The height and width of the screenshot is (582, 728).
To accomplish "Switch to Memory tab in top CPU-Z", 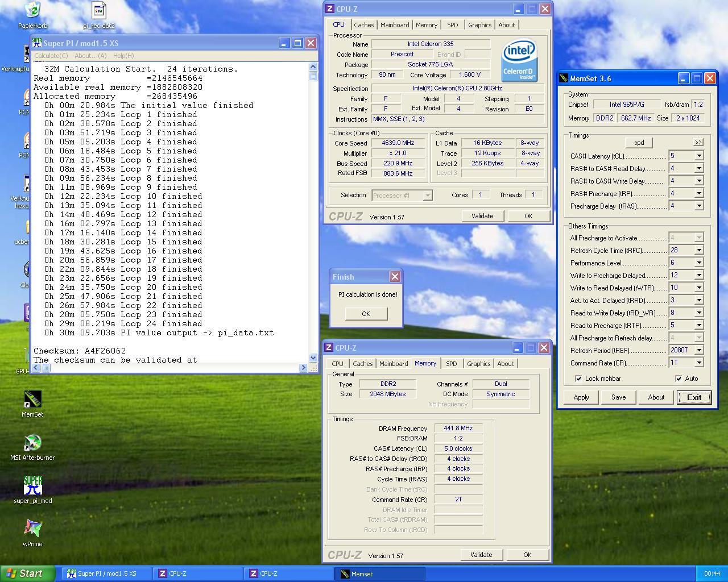I will click(427, 25).
